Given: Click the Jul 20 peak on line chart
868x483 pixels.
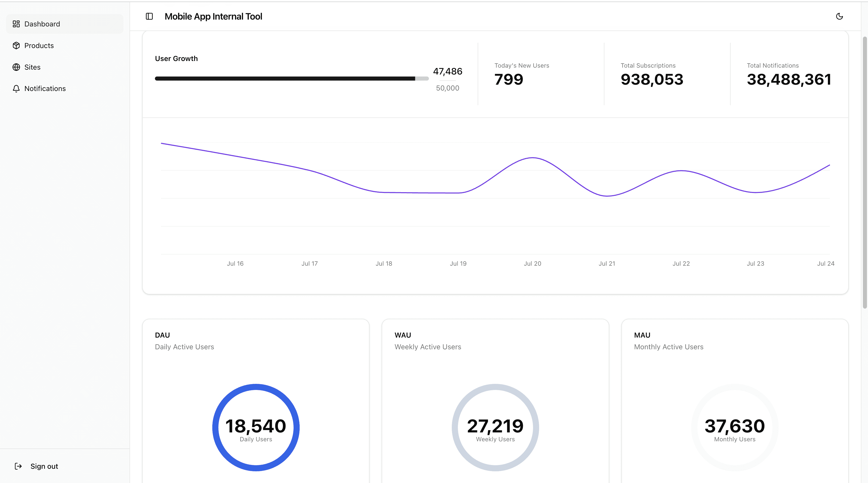Looking at the screenshot, I should pyautogui.click(x=532, y=158).
